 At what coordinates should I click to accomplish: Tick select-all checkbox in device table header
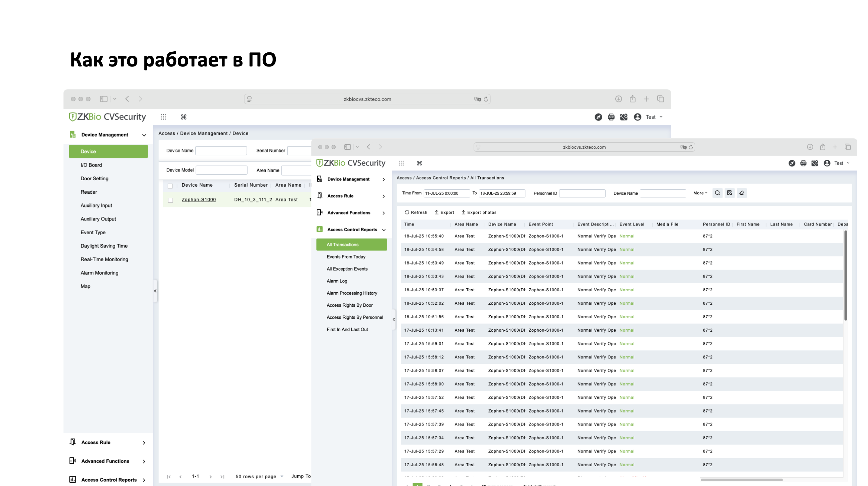click(x=170, y=186)
